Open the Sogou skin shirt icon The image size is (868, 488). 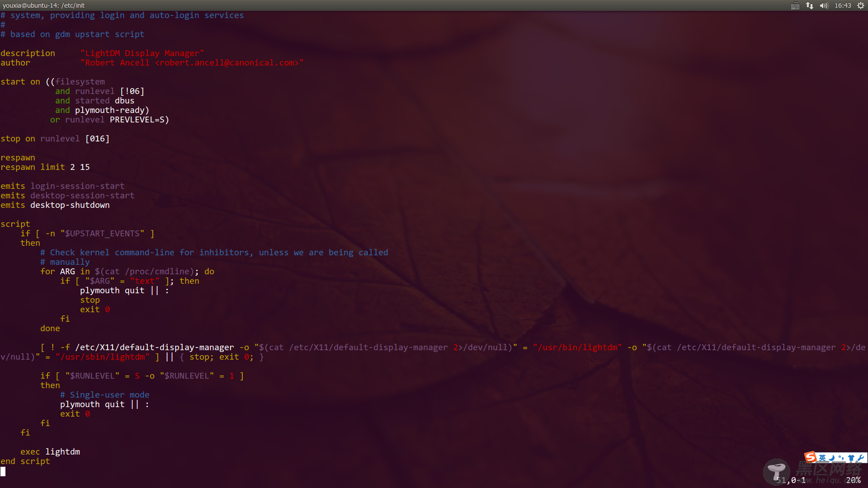click(x=851, y=458)
